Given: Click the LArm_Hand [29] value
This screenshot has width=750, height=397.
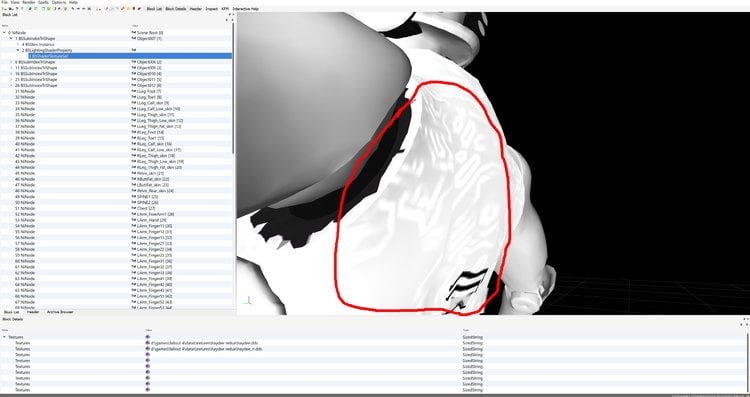Looking at the screenshot, I should (151, 220).
